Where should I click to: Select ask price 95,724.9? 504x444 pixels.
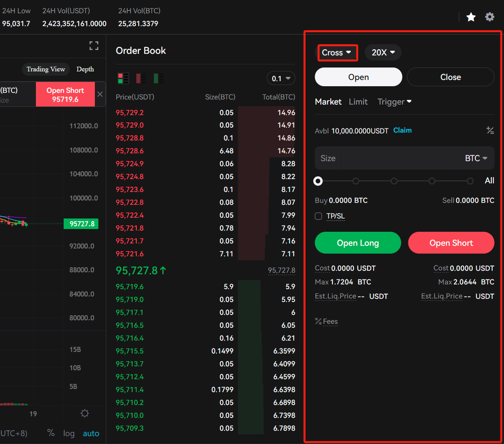[x=130, y=164]
